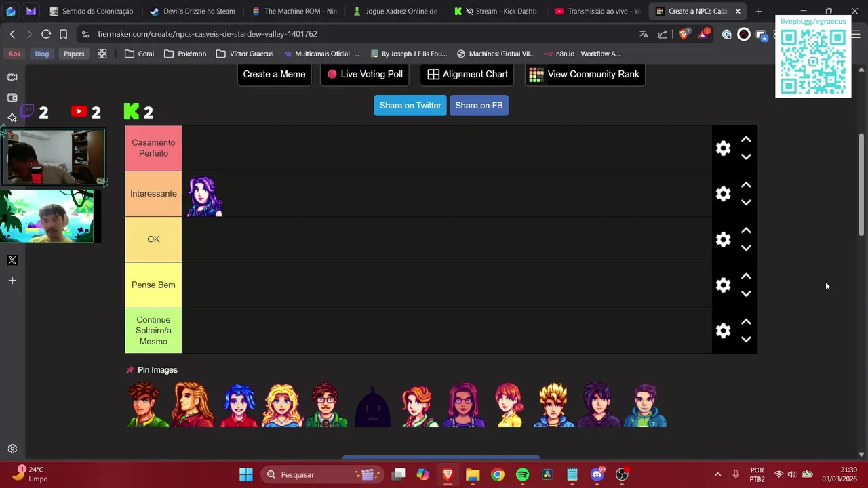The width and height of the screenshot is (868, 488).
Task: Reload the current page
Action: coord(46,34)
